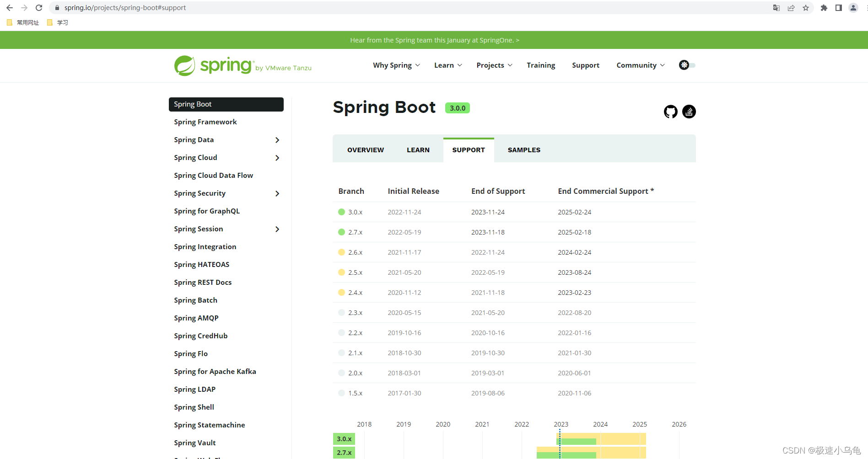Open the browser profile avatar
This screenshot has height=459, width=868.
(853, 8)
